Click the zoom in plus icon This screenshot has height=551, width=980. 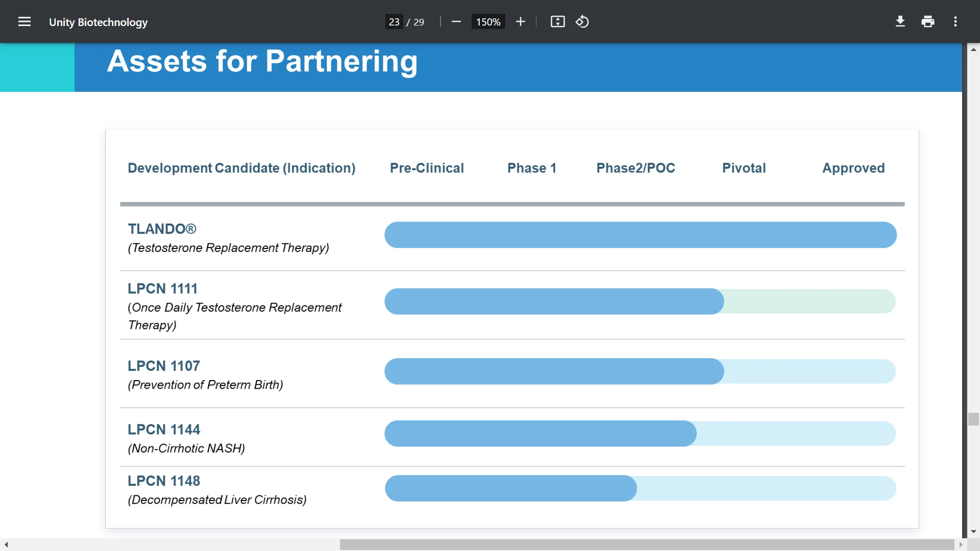[520, 22]
